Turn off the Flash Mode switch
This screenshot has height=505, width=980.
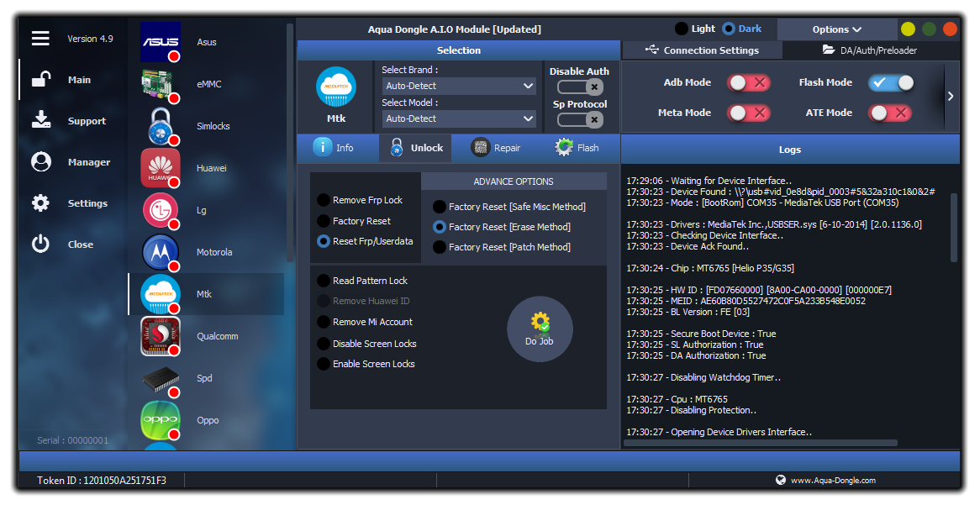(891, 82)
